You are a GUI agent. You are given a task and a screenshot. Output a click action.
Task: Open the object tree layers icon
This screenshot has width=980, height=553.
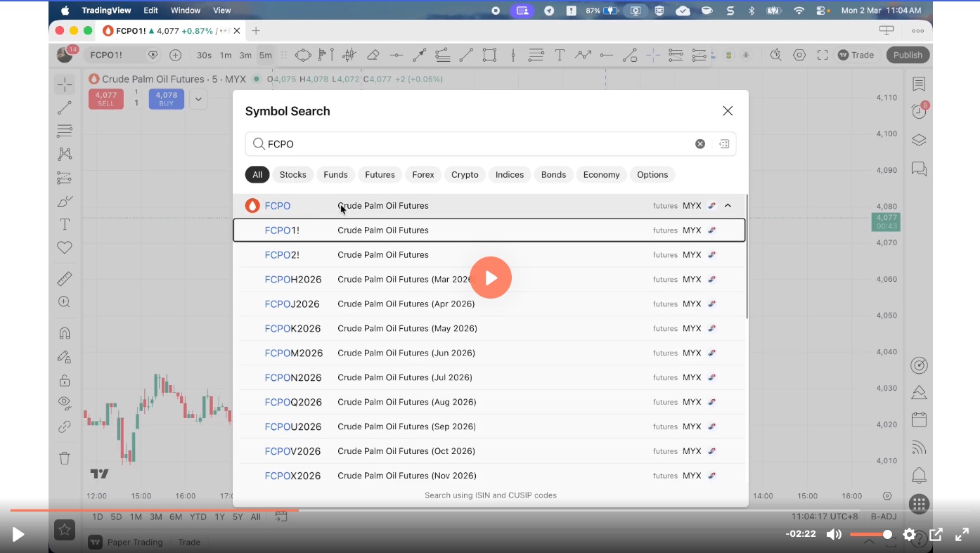coord(919,141)
